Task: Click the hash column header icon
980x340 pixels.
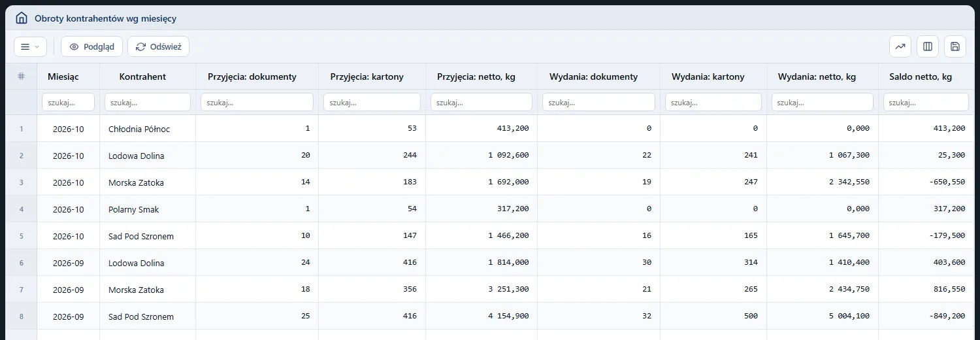Action: (x=21, y=76)
